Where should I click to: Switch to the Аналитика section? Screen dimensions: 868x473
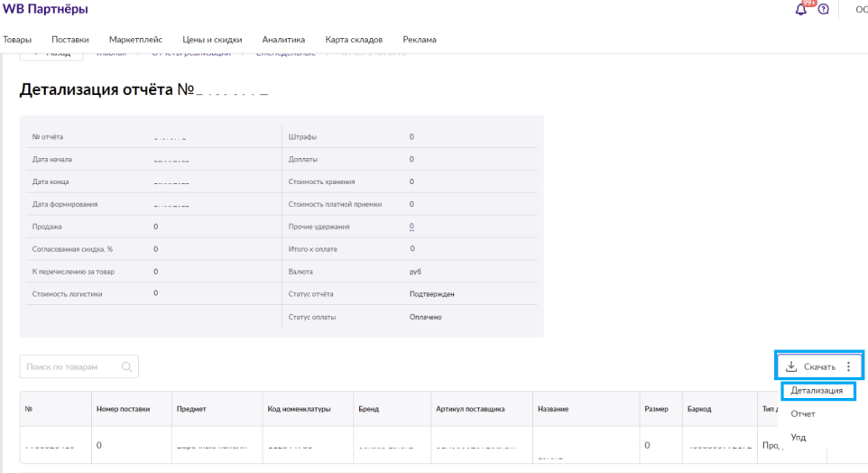pos(283,40)
